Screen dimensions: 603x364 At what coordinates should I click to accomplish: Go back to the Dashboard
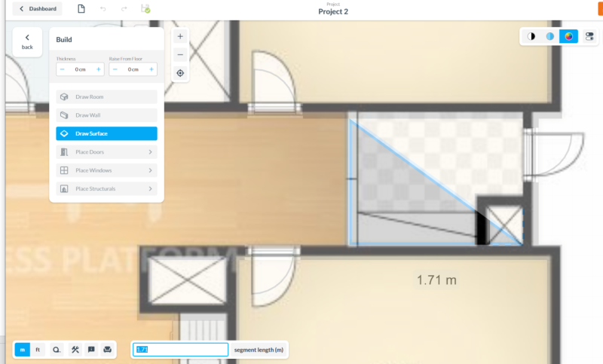coord(38,8)
